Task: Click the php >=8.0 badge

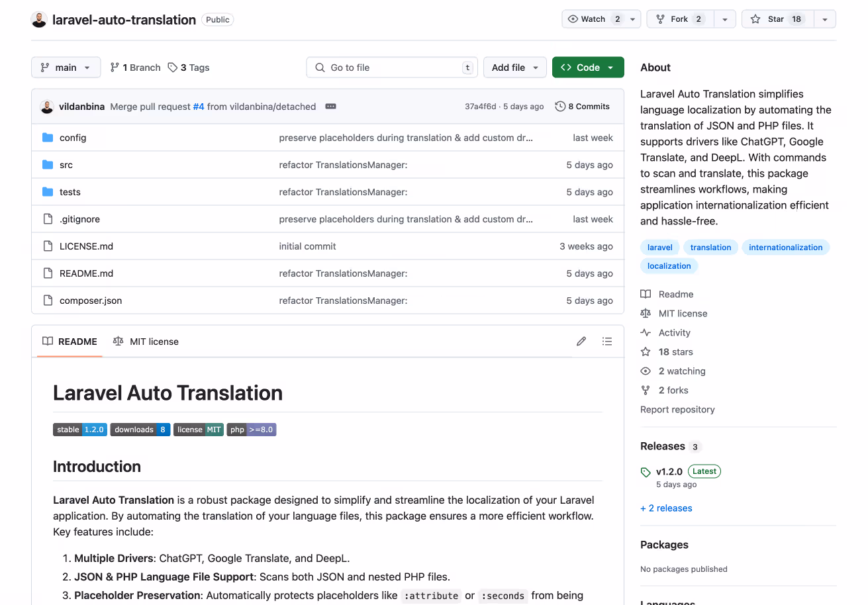Action: 252,430
